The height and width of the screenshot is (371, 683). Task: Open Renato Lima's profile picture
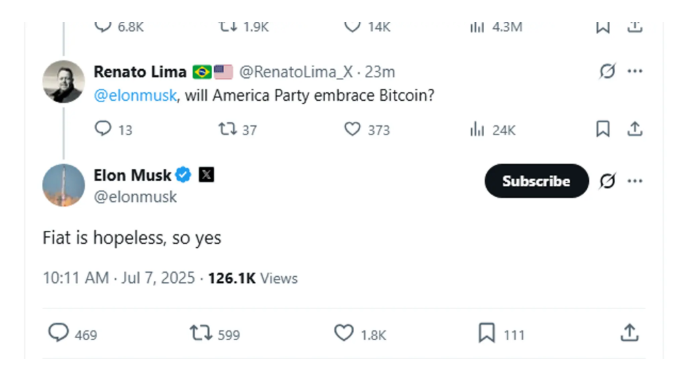pyautogui.click(x=64, y=82)
